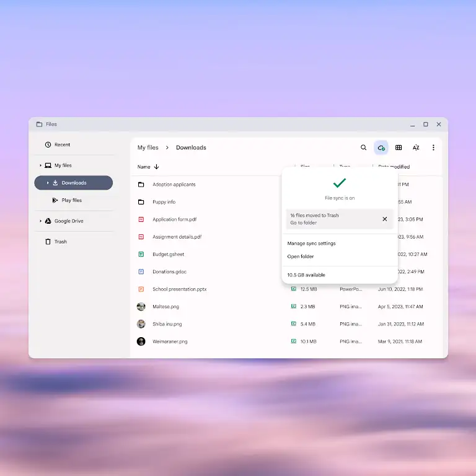This screenshot has width=476, height=476.
Task: Click 10.5 GB available entry
Action: (x=306, y=275)
